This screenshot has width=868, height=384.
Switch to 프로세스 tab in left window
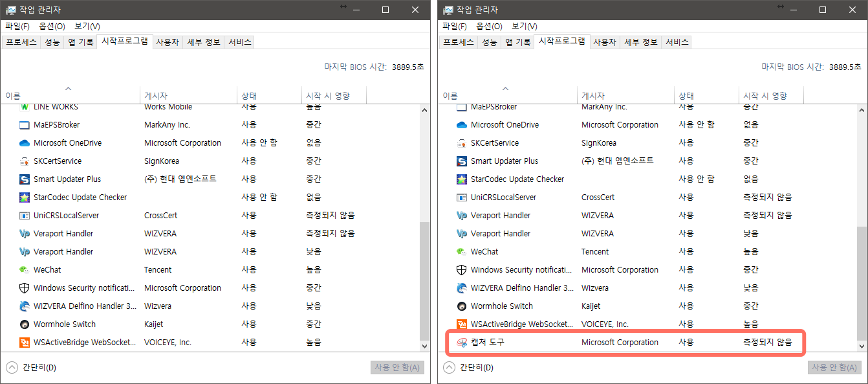coord(21,42)
